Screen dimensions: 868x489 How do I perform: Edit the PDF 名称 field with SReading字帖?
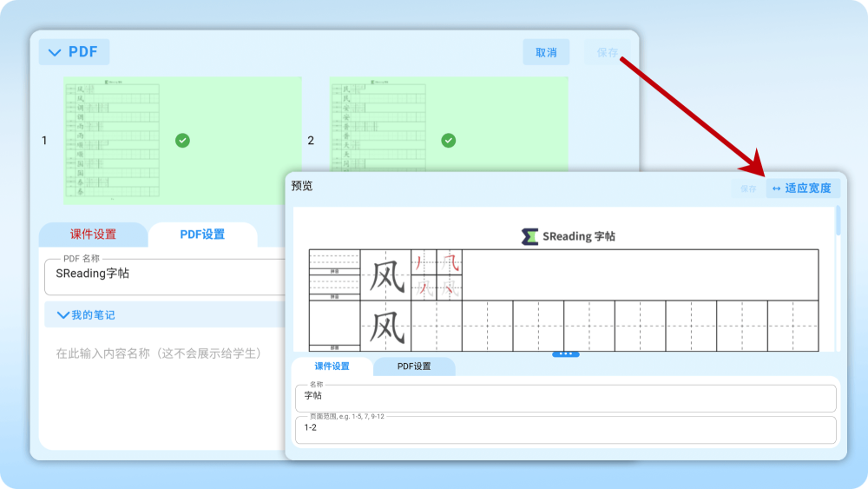(x=165, y=276)
